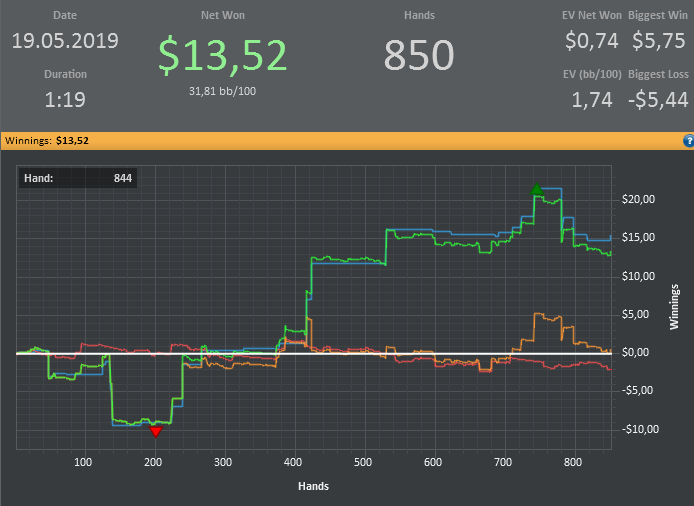Click the Hands x-axis title
694x506 pixels.
tap(313, 487)
